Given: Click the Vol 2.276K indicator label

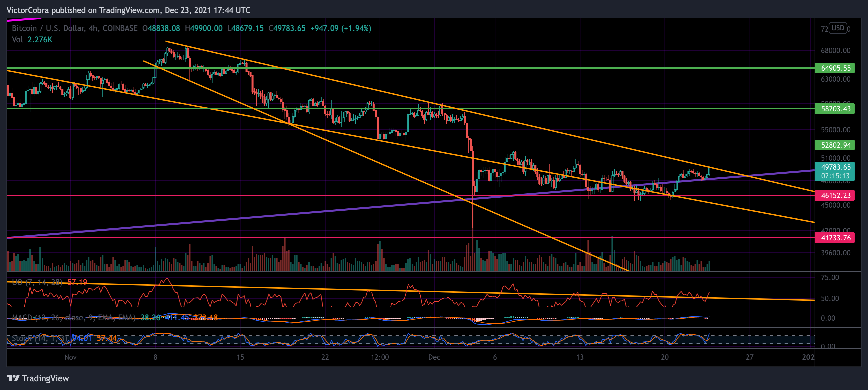Looking at the screenshot, I should pos(32,40).
